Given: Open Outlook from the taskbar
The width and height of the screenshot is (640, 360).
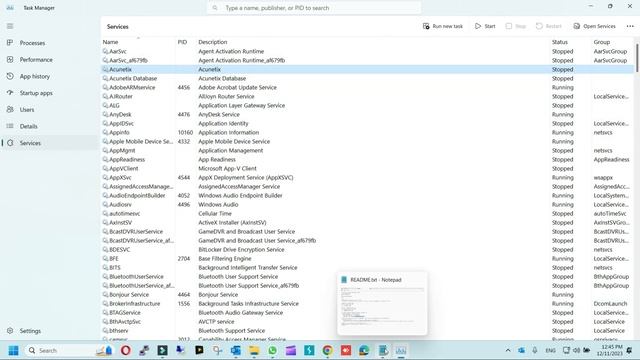Looking at the screenshot, I should (236, 350).
